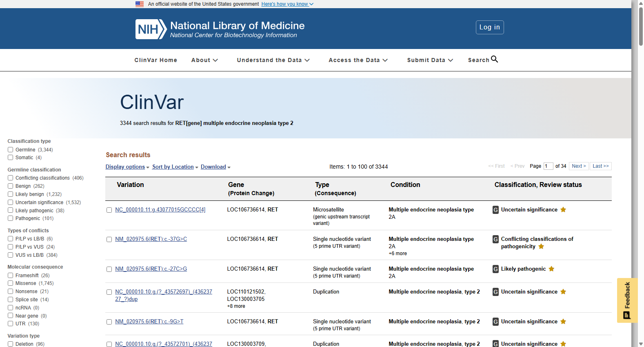Jump to the Last results page
This screenshot has width=644, height=347.
point(601,166)
